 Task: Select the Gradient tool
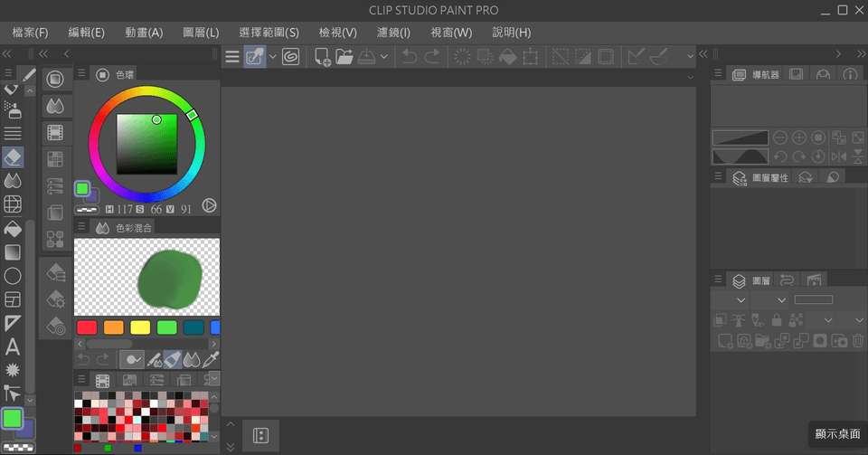pyautogui.click(x=13, y=252)
